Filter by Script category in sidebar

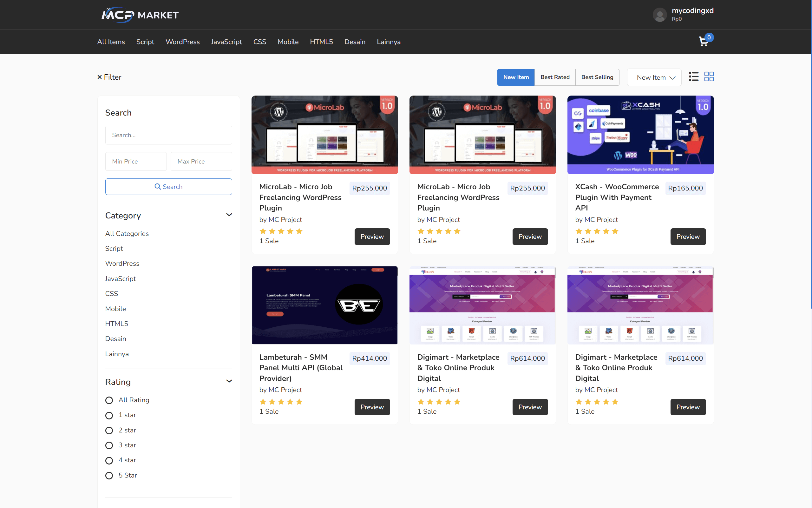pyautogui.click(x=114, y=249)
